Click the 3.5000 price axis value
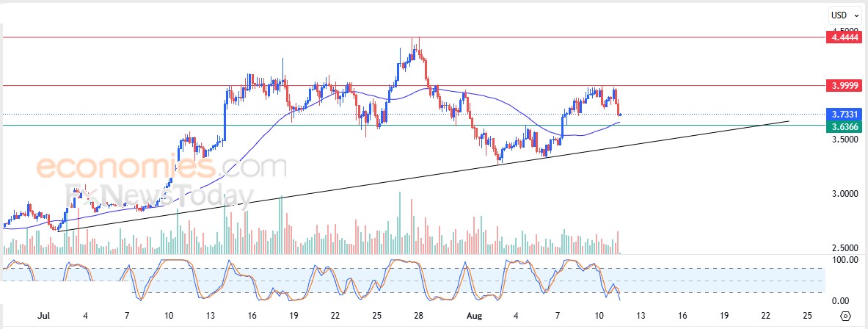The image size is (868, 329). [x=845, y=140]
